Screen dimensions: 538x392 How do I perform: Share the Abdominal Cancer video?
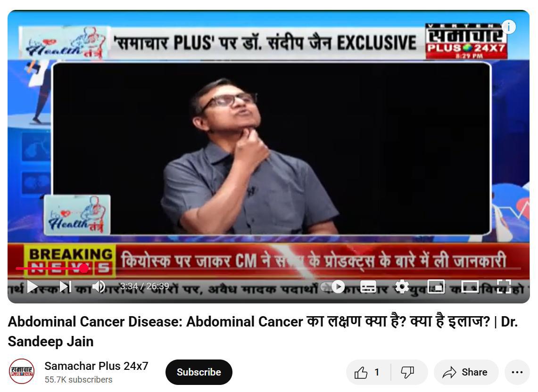point(465,372)
